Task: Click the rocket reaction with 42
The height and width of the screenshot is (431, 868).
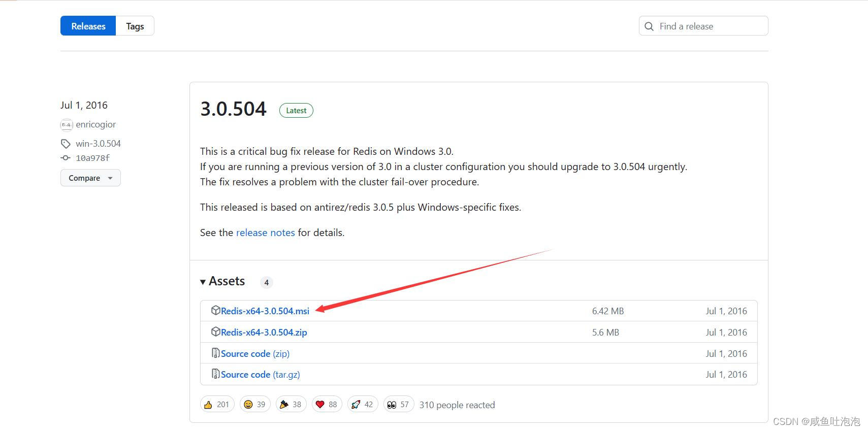Action: click(363, 404)
